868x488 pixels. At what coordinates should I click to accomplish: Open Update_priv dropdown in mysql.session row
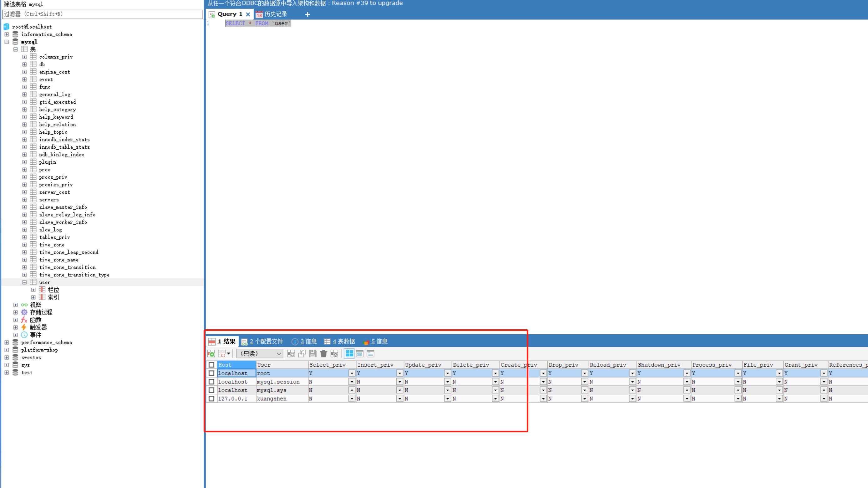click(448, 382)
